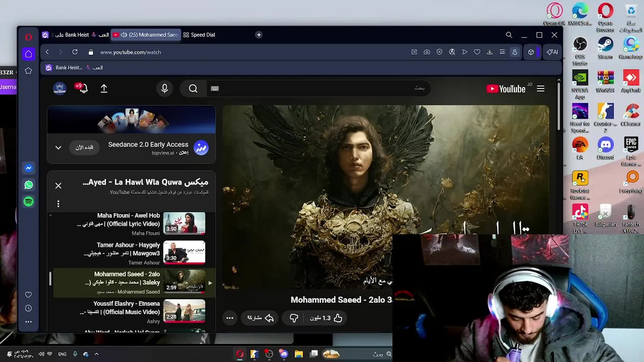Open YouTube create upload icon
The image size is (644, 362).
tap(104, 88)
